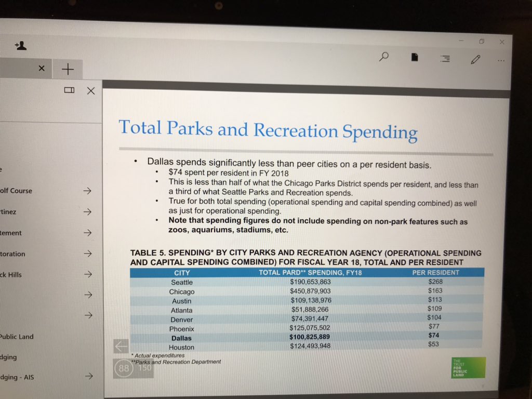Select the 'dging' sidebar entry

tap(8, 357)
